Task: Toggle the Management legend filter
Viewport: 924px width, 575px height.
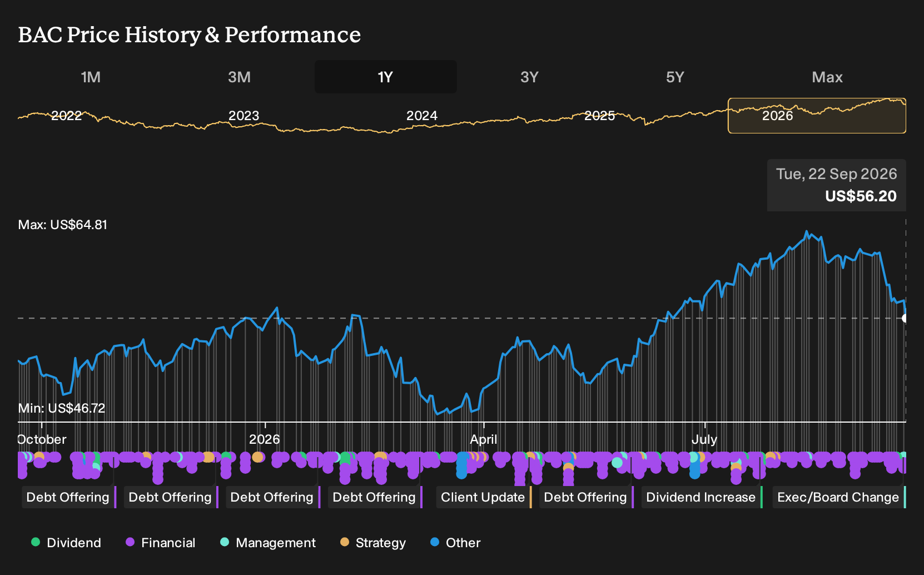Action: click(x=268, y=543)
